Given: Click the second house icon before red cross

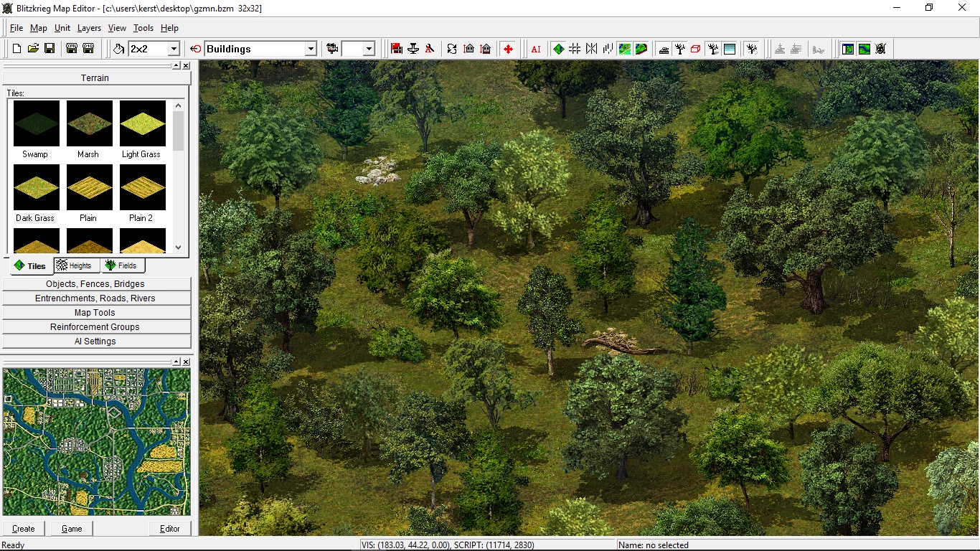Looking at the screenshot, I should tap(486, 49).
